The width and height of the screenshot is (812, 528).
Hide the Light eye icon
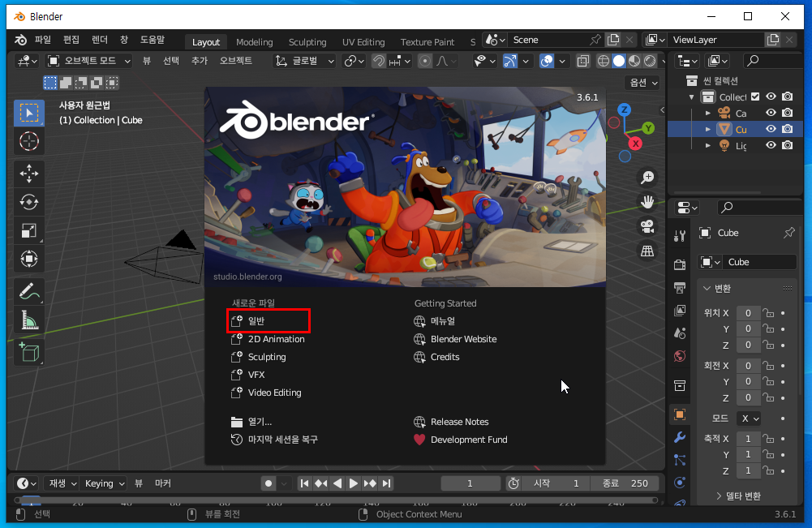(771, 145)
